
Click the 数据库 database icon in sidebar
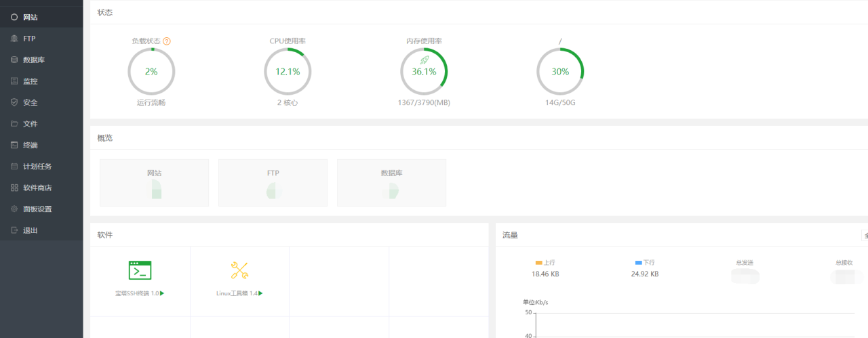[x=14, y=60]
